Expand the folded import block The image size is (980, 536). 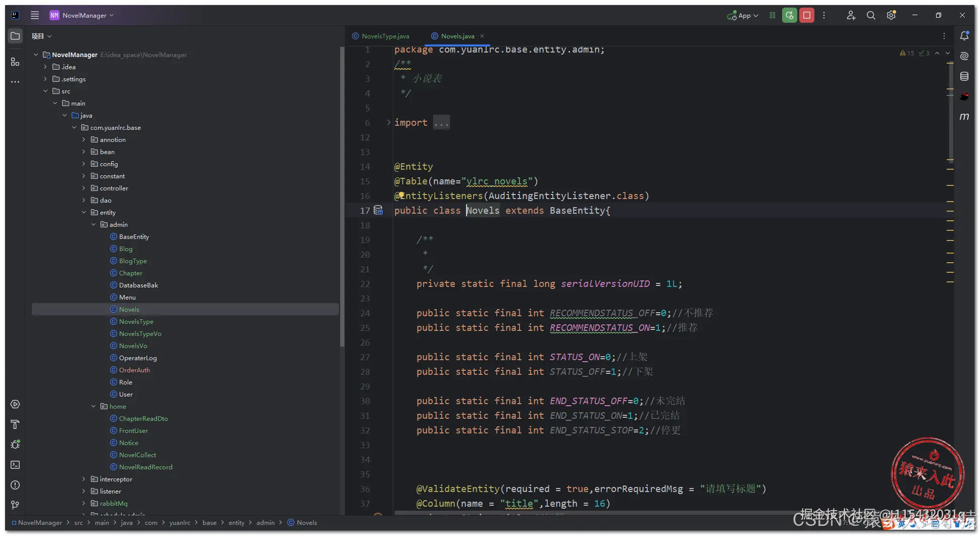point(388,122)
